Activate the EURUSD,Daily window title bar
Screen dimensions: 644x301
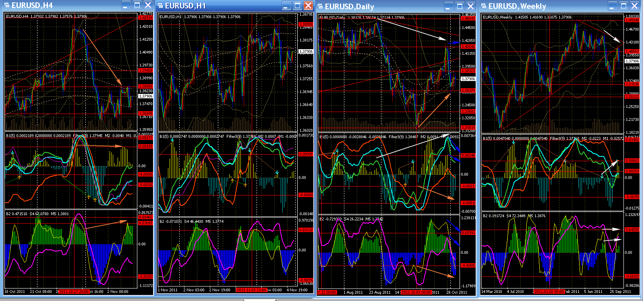coord(397,6)
